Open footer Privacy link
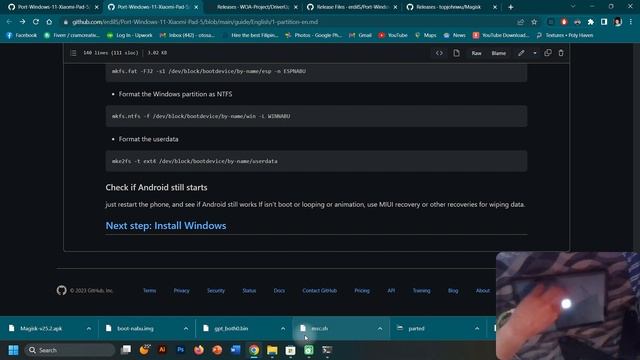This screenshot has width=640, height=360. (x=181, y=291)
